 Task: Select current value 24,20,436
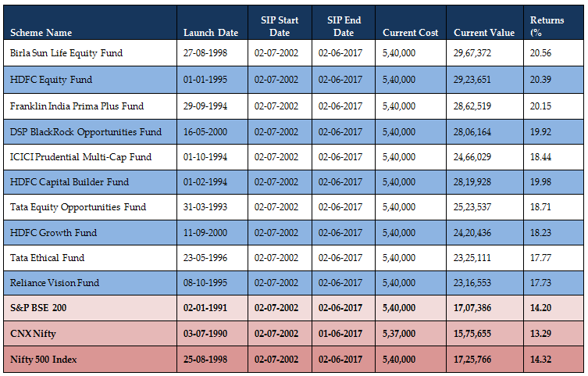(x=472, y=233)
